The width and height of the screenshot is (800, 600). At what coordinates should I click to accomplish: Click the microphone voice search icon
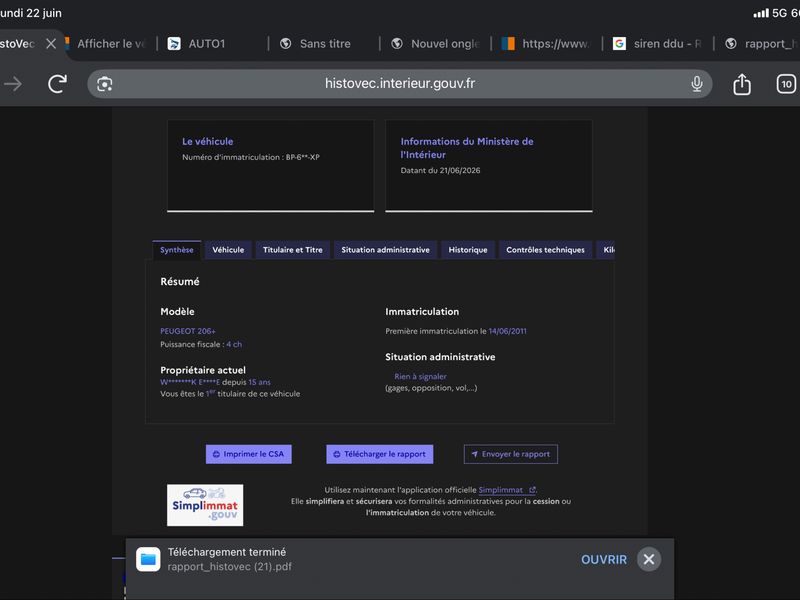[x=696, y=84]
